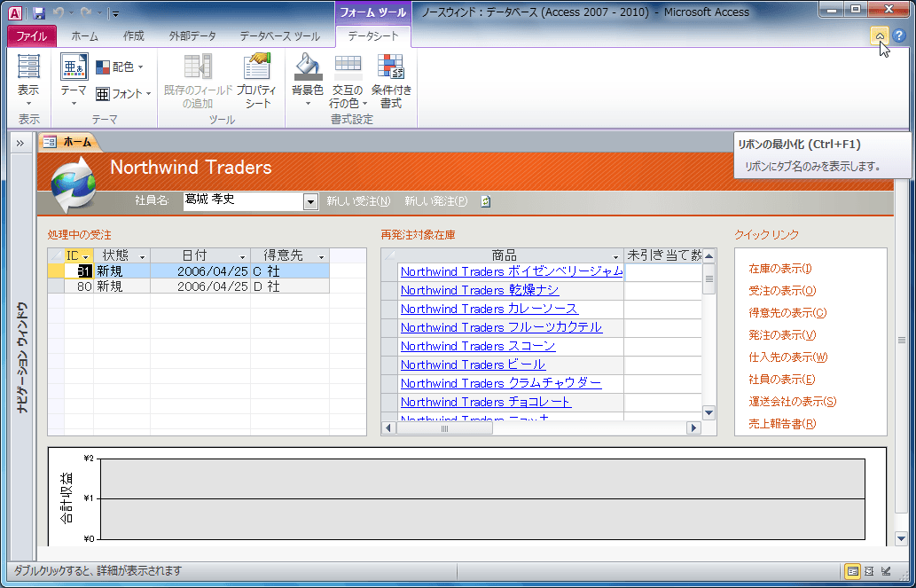The height and width of the screenshot is (588, 916).
Task: Open Northwind Traders カレーソース link
Action: point(489,310)
